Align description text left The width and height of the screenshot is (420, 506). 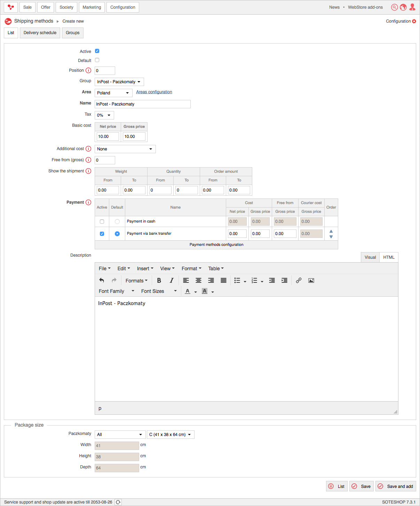pos(186,280)
